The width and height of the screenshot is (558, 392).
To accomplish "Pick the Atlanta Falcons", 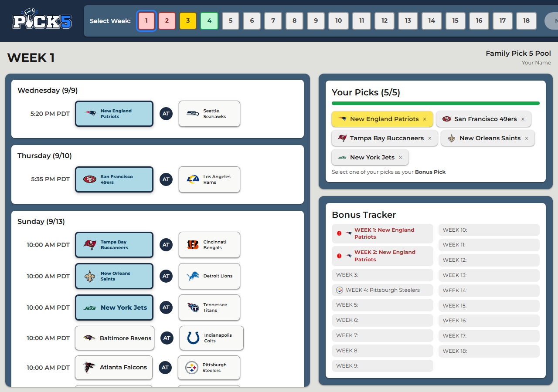I will pyautogui.click(x=114, y=368).
